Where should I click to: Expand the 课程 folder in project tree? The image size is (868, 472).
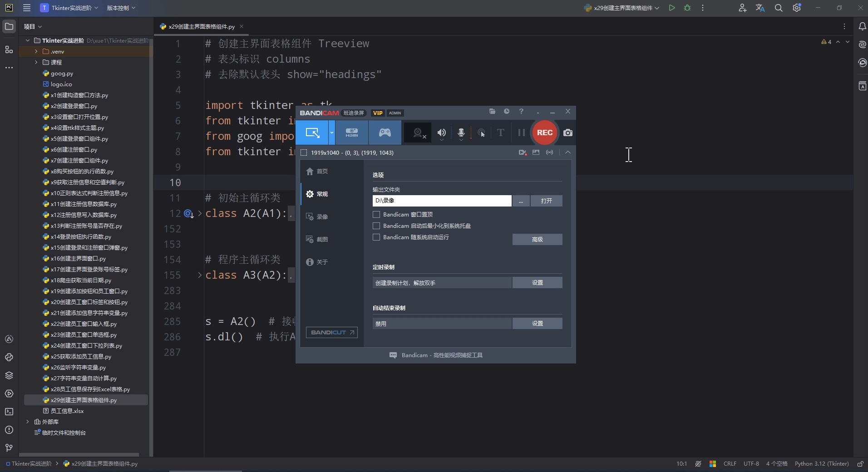[x=35, y=62]
